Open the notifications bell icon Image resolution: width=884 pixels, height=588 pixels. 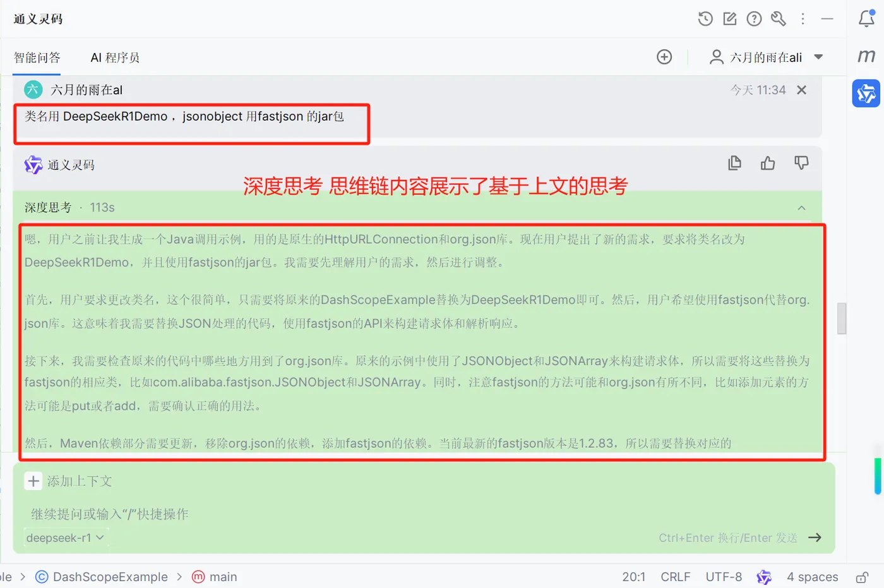point(866,18)
